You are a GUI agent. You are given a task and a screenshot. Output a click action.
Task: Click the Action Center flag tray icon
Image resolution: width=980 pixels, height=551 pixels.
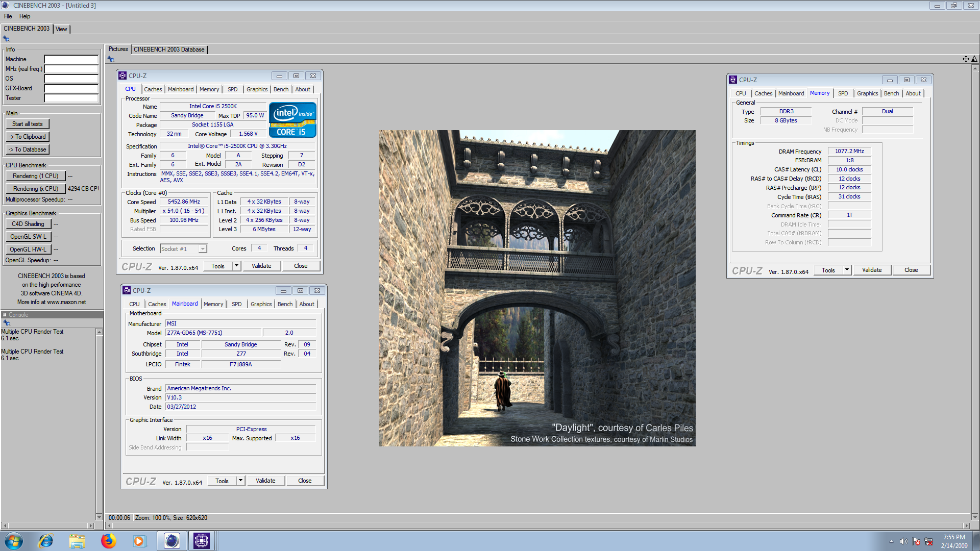click(x=916, y=541)
